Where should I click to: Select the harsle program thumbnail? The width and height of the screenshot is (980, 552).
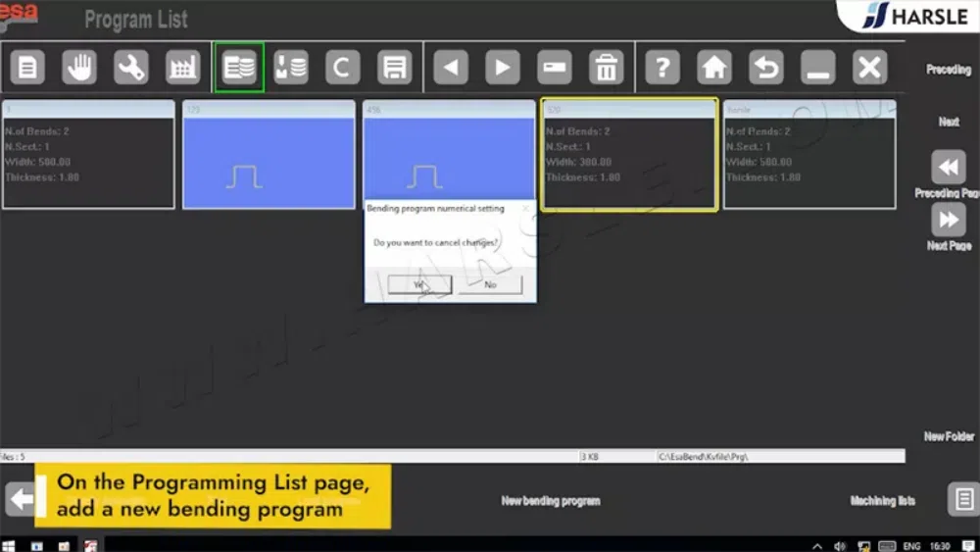click(x=809, y=154)
